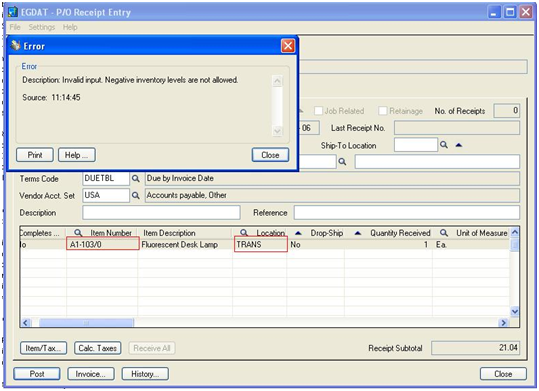Click the grid scroll down arrow
The width and height of the screenshot is (539, 391).
tap(515, 312)
